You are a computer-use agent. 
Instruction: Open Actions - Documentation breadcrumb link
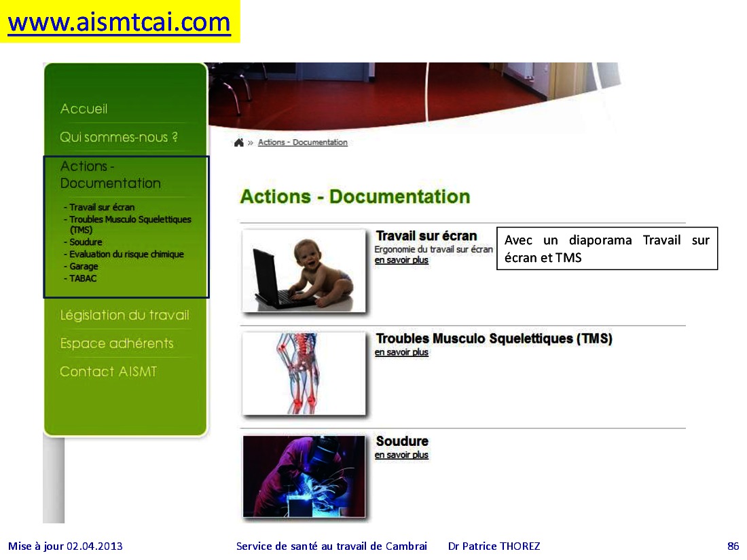point(302,143)
